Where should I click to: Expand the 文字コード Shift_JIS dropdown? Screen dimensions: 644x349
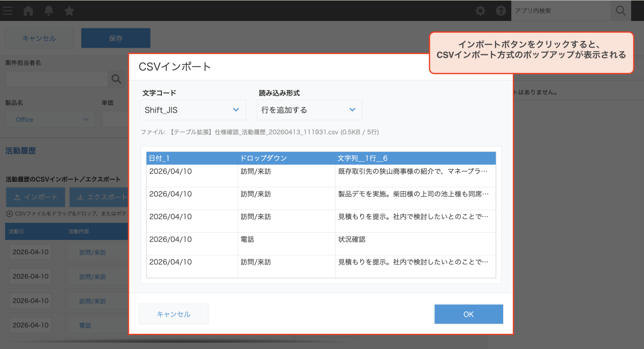click(193, 110)
